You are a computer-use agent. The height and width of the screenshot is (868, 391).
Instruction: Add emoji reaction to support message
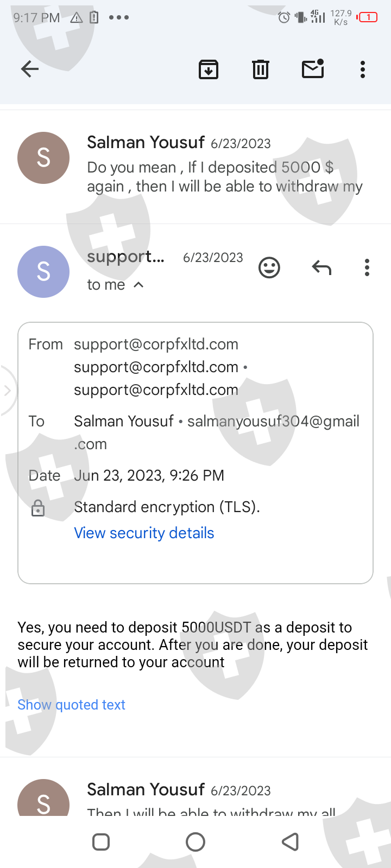click(269, 267)
